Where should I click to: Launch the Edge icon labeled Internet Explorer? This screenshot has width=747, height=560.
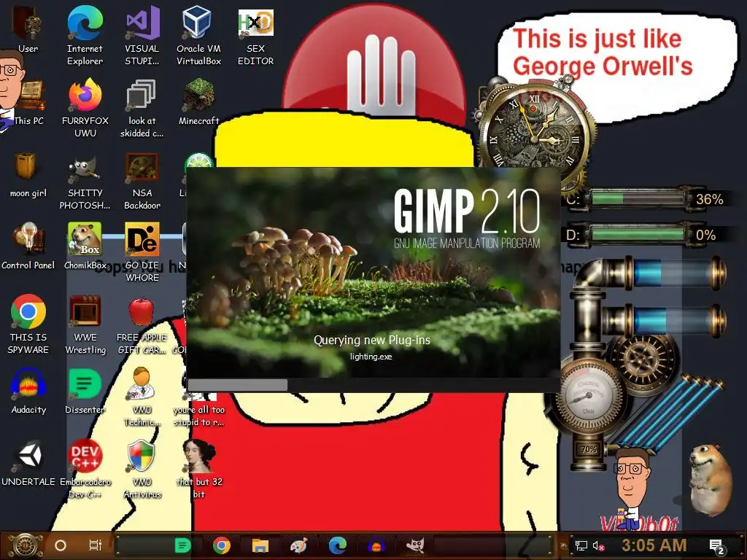point(85,36)
